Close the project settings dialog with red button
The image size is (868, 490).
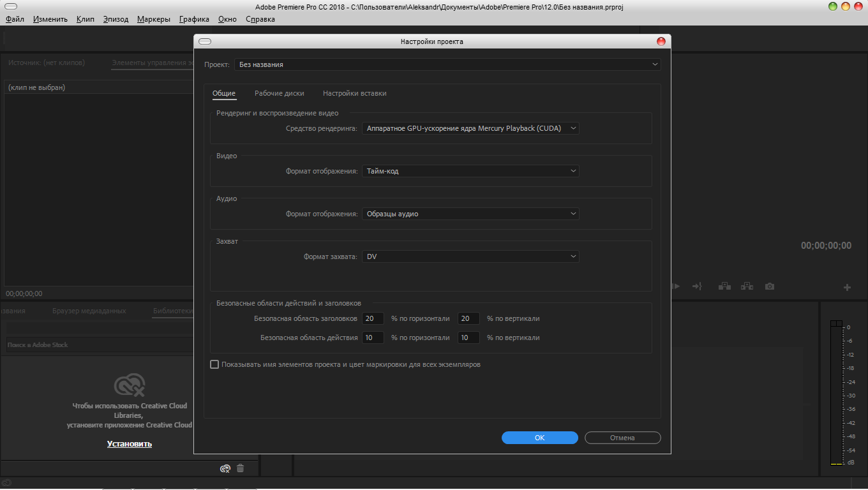[x=661, y=41]
